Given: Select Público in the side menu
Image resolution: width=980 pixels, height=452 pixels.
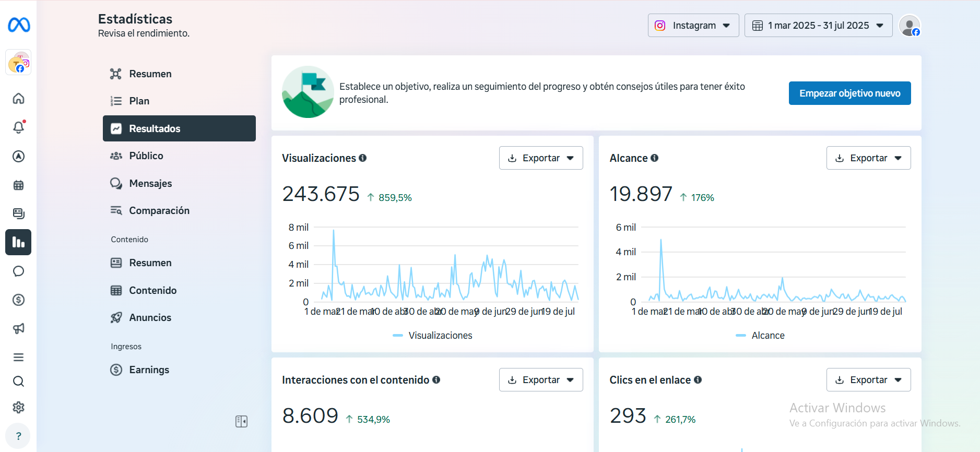Looking at the screenshot, I should click(x=146, y=156).
